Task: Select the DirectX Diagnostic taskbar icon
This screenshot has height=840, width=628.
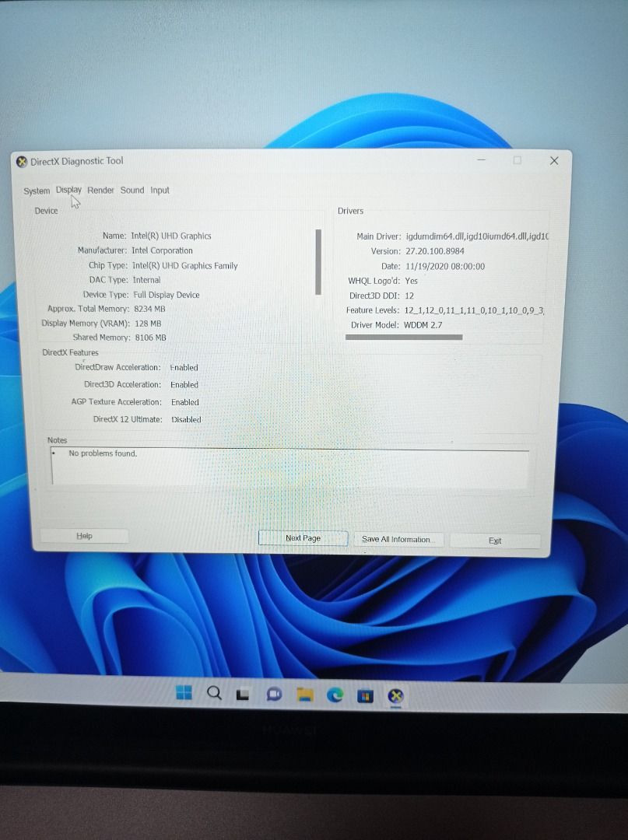Action: [x=395, y=696]
